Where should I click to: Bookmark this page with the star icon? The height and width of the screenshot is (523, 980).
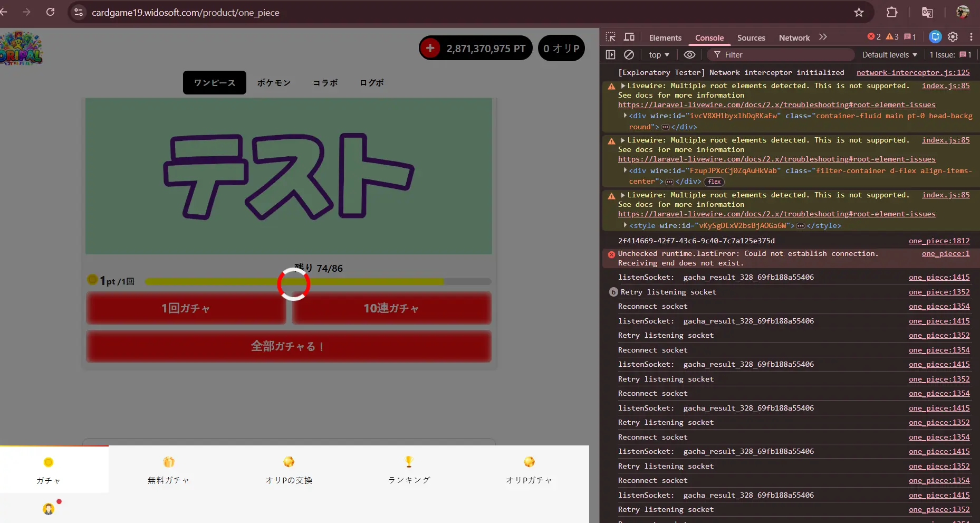tap(859, 12)
